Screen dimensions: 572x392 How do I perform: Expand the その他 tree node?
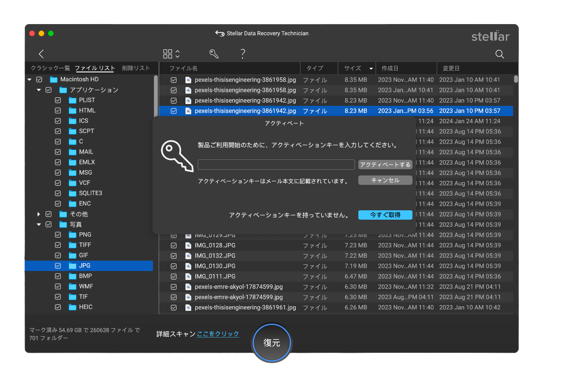39,214
